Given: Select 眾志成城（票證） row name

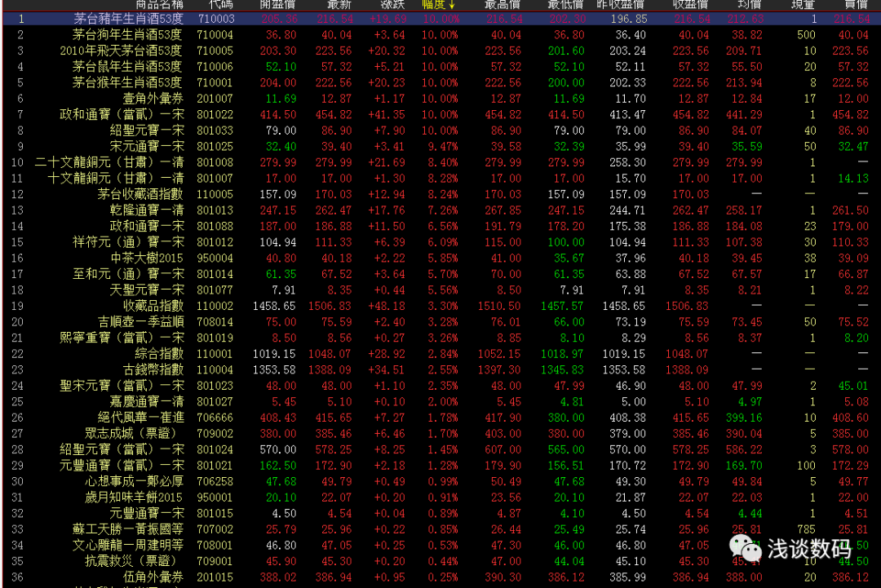Looking at the screenshot, I should tap(131, 434).
